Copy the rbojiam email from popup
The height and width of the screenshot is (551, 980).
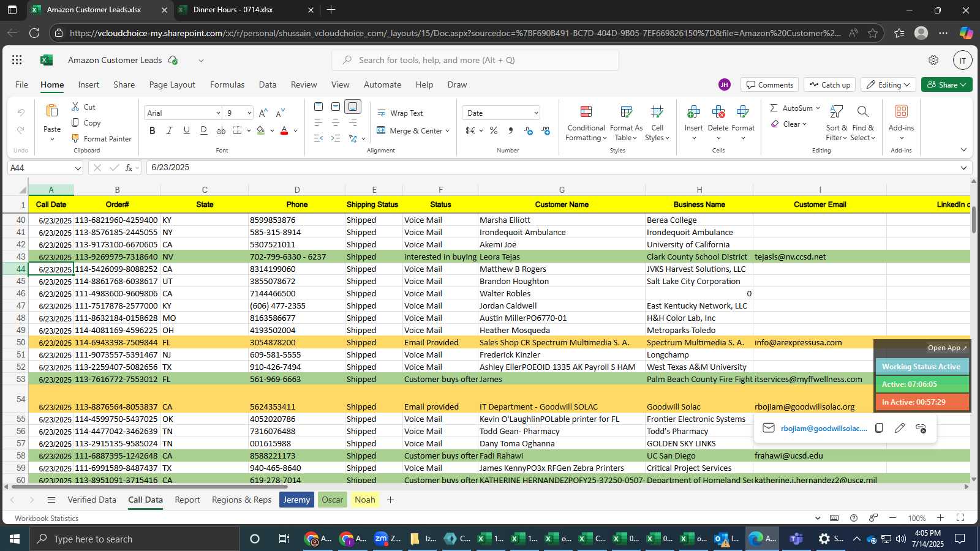click(x=879, y=428)
